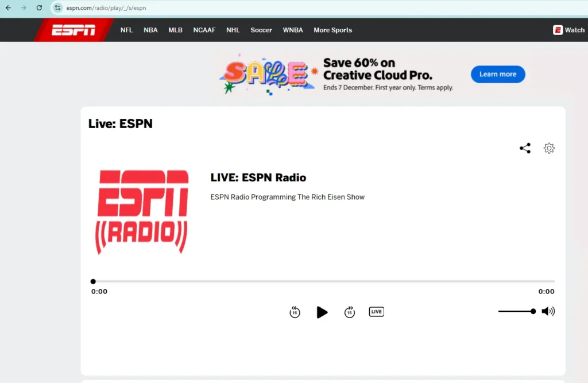Open the More Sports menu
Viewport: 588px width, 383px height.
[333, 30]
